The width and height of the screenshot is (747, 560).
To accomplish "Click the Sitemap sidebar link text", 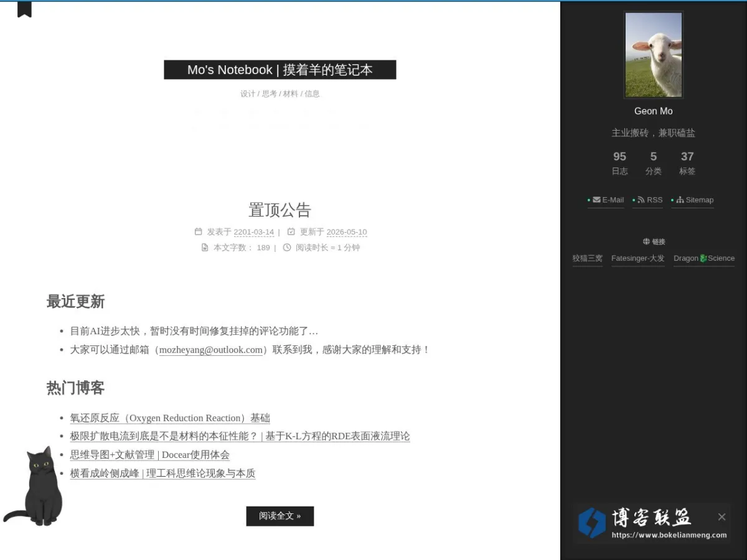I will 700,200.
